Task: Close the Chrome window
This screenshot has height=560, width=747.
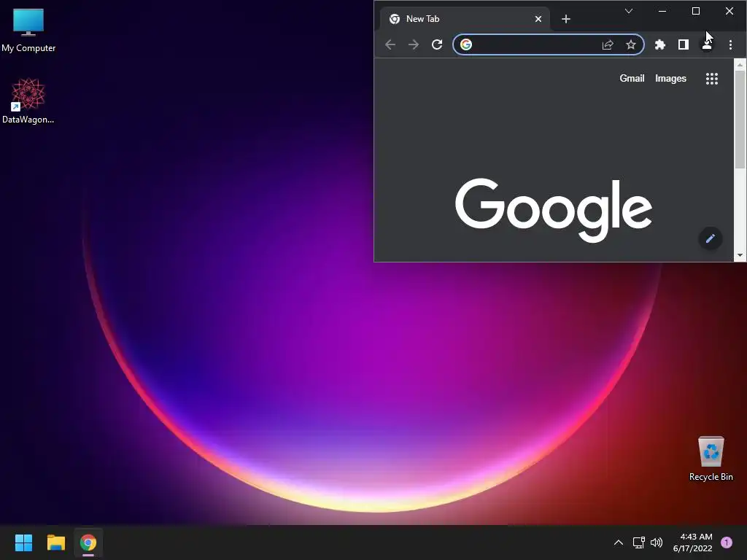Action: pyautogui.click(x=729, y=11)
